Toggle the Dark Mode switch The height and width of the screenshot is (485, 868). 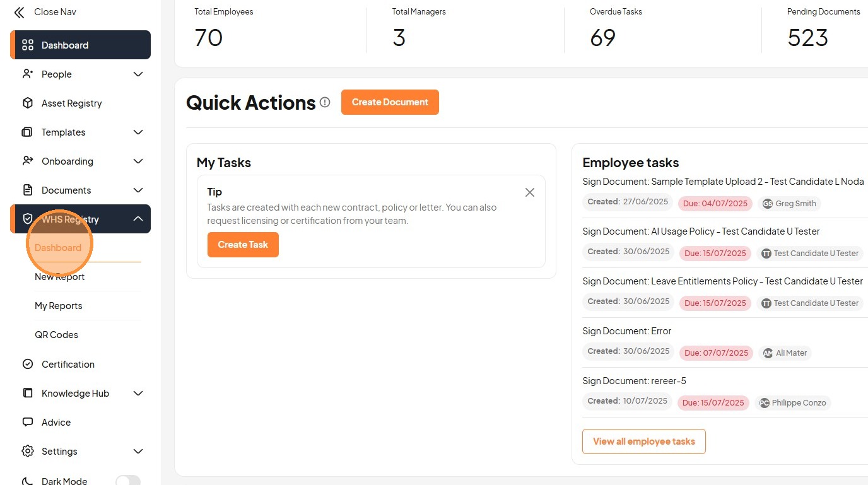[127, 481]
